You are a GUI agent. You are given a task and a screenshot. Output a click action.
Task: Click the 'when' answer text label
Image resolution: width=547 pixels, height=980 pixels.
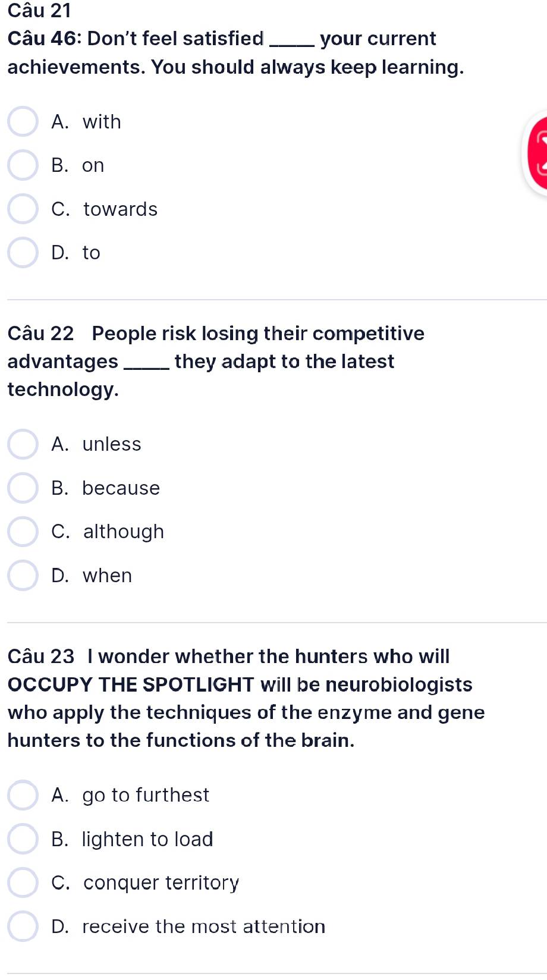tap(107, 576)
